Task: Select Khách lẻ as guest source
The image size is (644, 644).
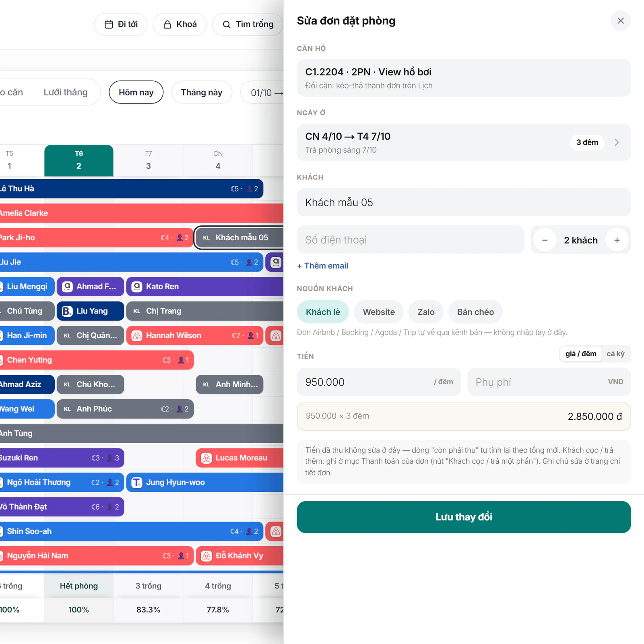Action: [323, 312]
